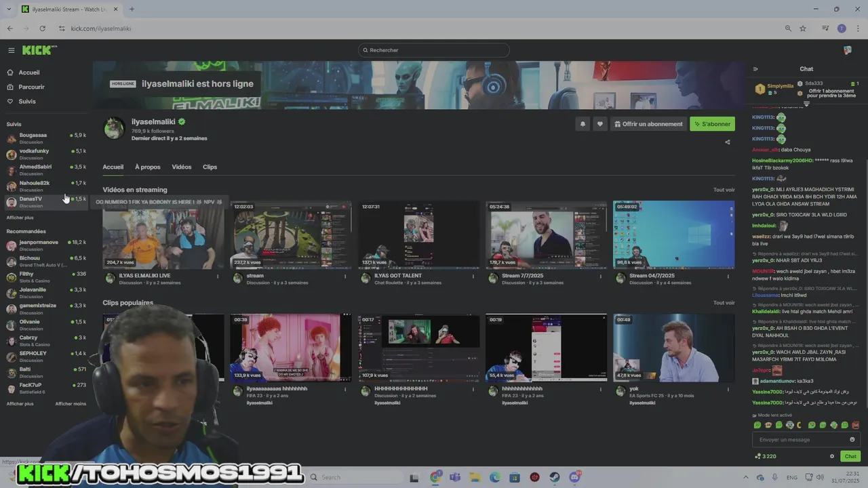Click the Kick logo
Viewport: 868px width, 488px height.
tap(39, 50)
